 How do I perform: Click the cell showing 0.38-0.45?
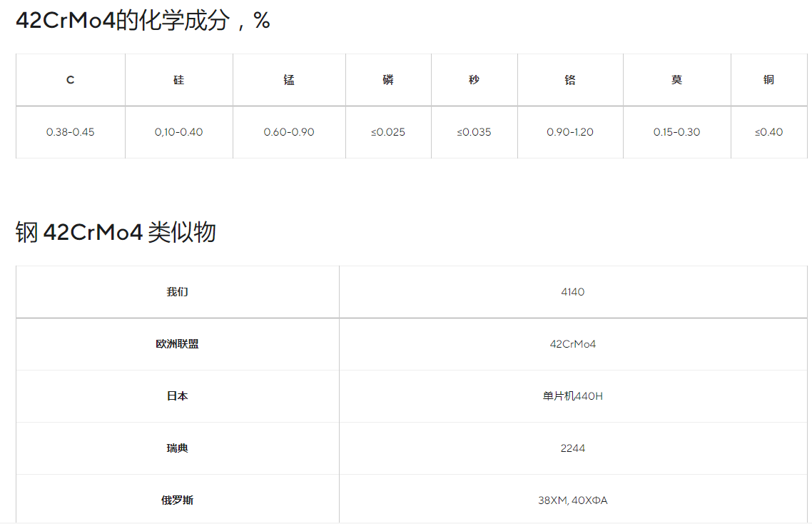(x=70, y=131)
